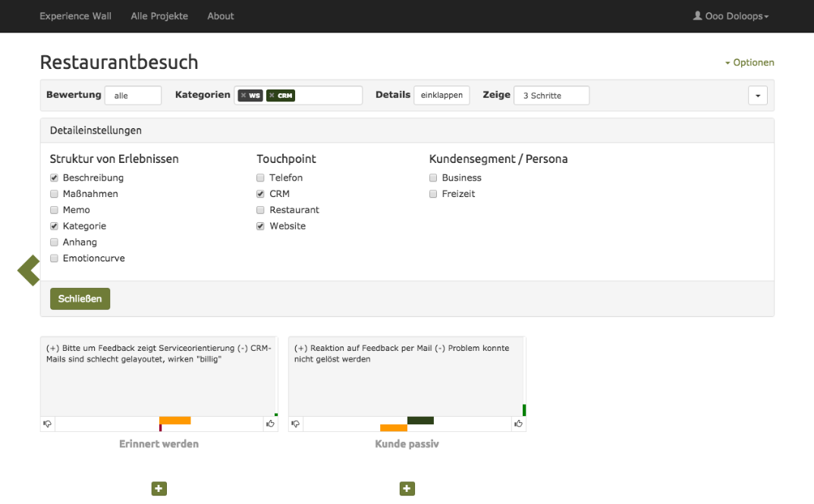814x504 pixels.
Task: Click inside the Kategorien tag field
Action: point(328,95)
